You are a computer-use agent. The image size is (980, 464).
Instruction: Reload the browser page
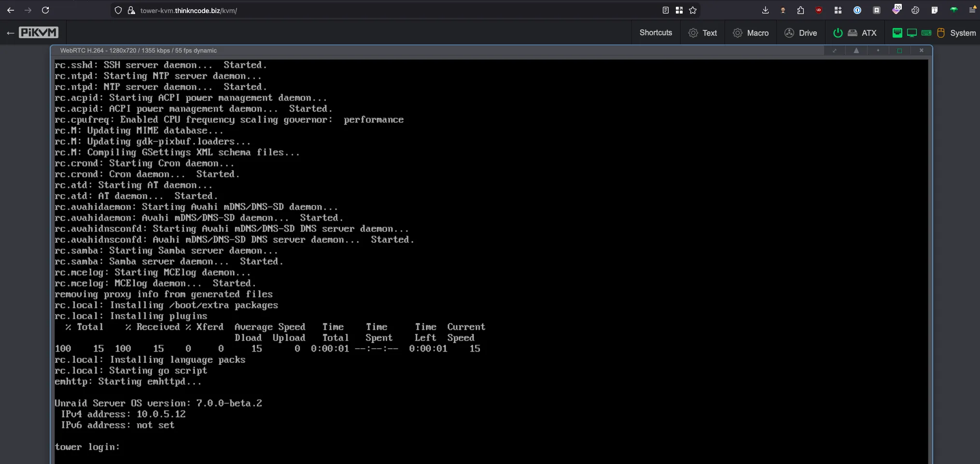click(x=45, y=10)
